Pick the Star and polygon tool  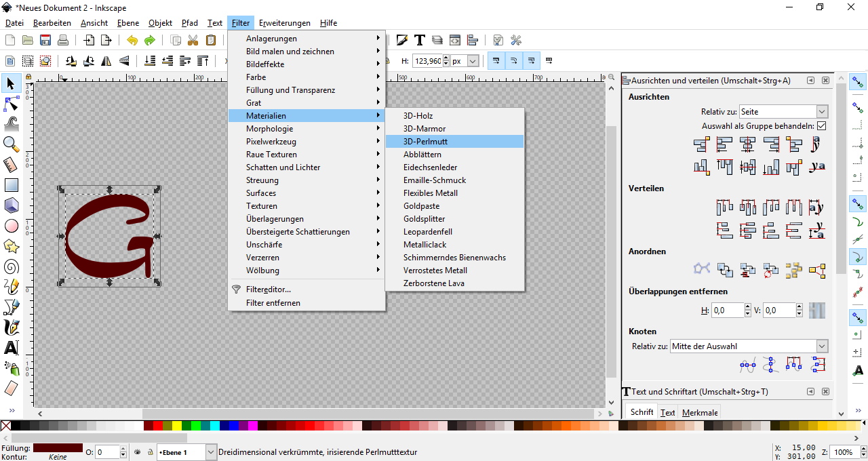pyautogui.click(x=11, y=246)
